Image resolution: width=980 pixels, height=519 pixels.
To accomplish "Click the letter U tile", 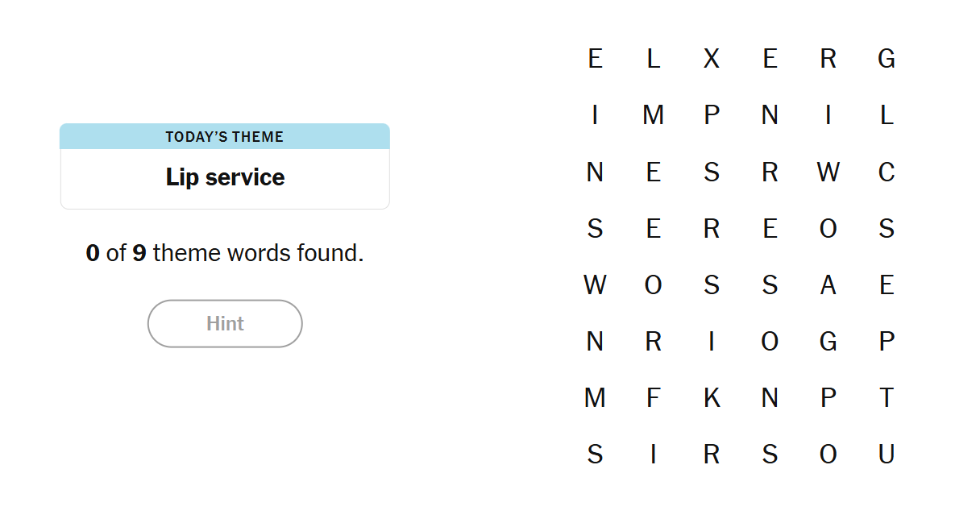I will (x=887, y=455).
